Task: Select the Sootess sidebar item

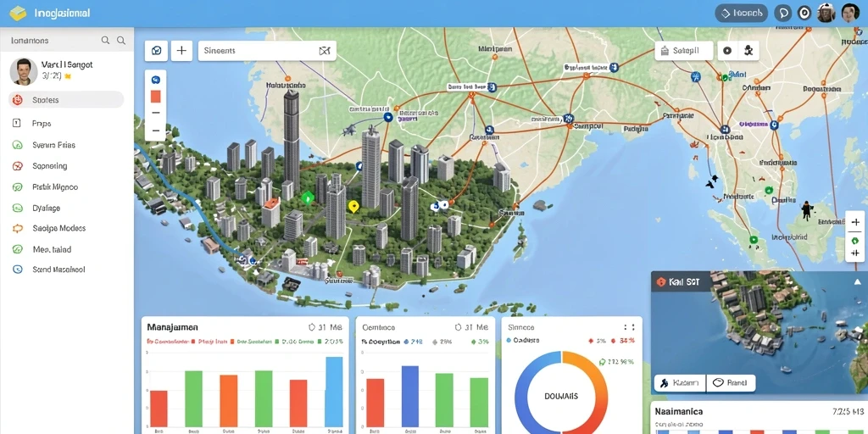Action: (x=66, y=100)
